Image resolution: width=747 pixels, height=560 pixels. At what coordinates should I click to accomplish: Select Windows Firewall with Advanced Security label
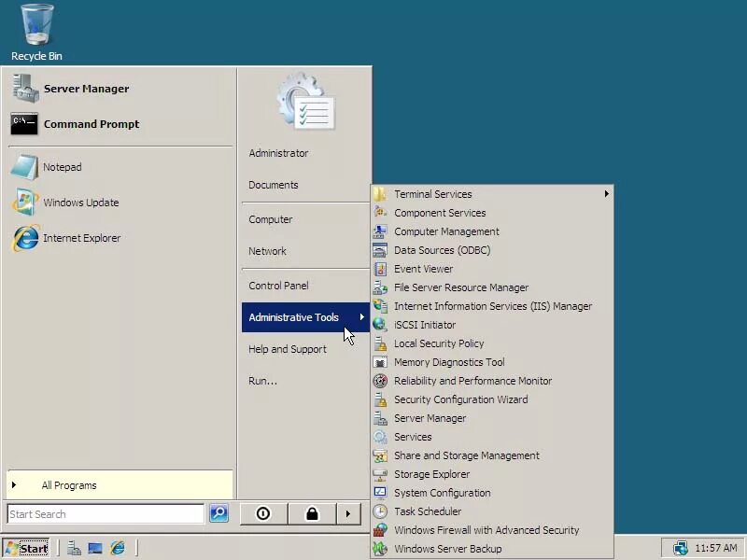coord(486,530)
